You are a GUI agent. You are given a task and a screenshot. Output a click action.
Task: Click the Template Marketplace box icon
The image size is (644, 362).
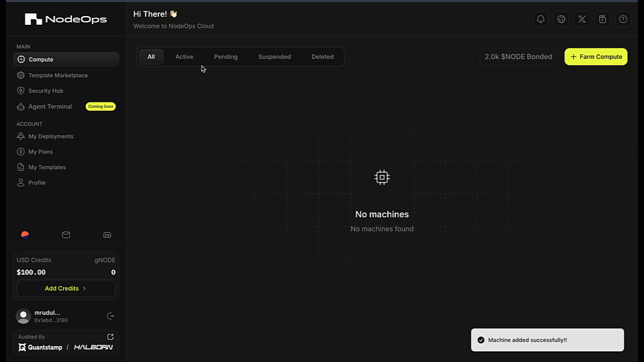point(21,75)
